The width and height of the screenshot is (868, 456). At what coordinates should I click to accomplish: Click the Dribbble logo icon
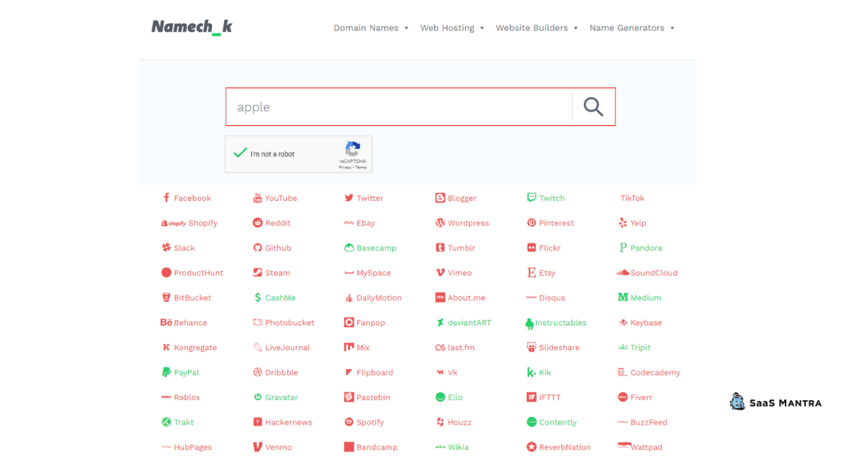tap(258, 372)
